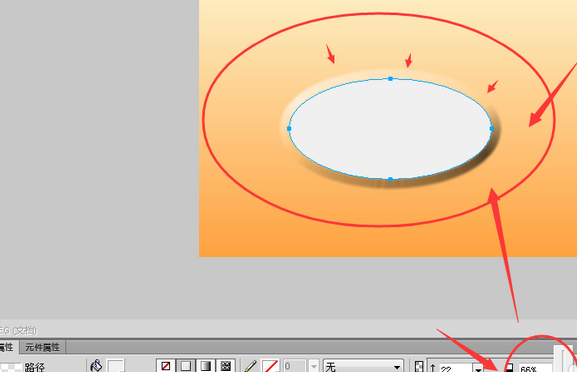Viewport: 577px width, 372px height.
Task: Select the right anchor point of the ellipse
Action: tap(492, 128)
